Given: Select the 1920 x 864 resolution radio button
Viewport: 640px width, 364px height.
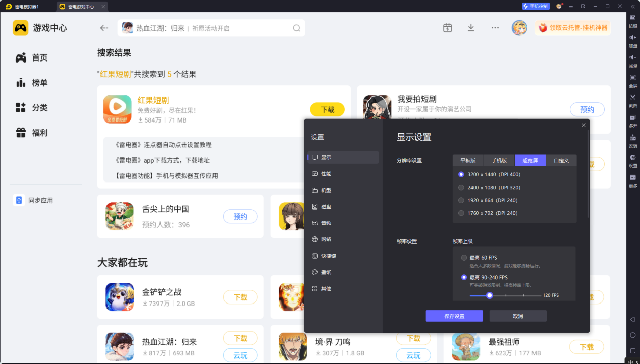Looking at the screenshot, I should tap(461, 200).
